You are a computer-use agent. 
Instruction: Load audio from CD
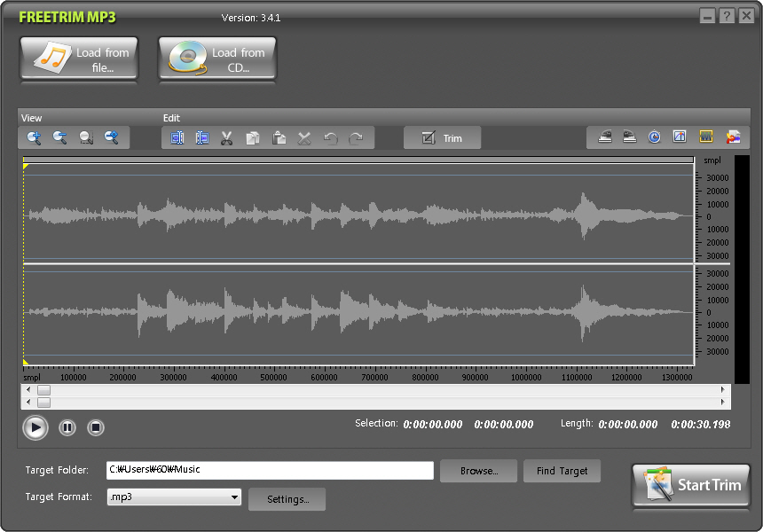click(217, 59)
